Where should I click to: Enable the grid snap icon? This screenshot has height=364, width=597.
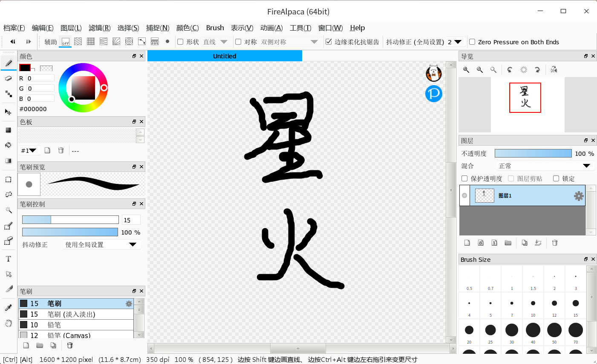click(91, 42)
